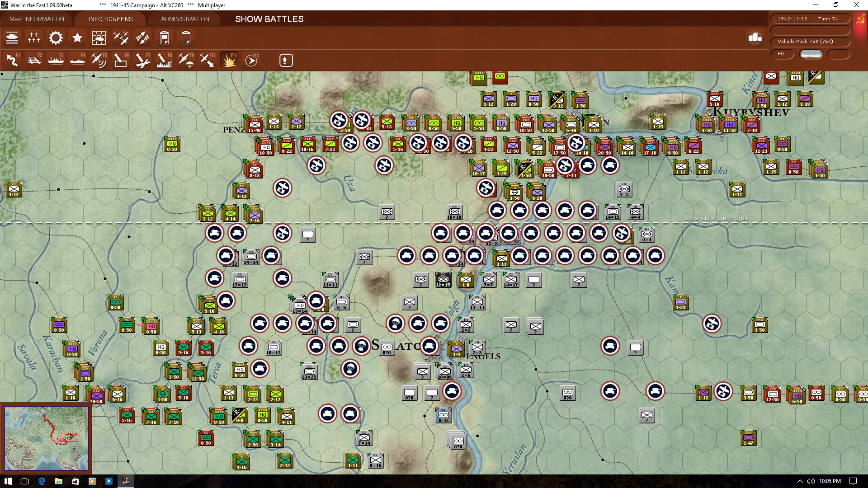Screen dimensions: 868x488
Task: Select the 1-23 unit counter east of Volga
Action: point(681,302)
